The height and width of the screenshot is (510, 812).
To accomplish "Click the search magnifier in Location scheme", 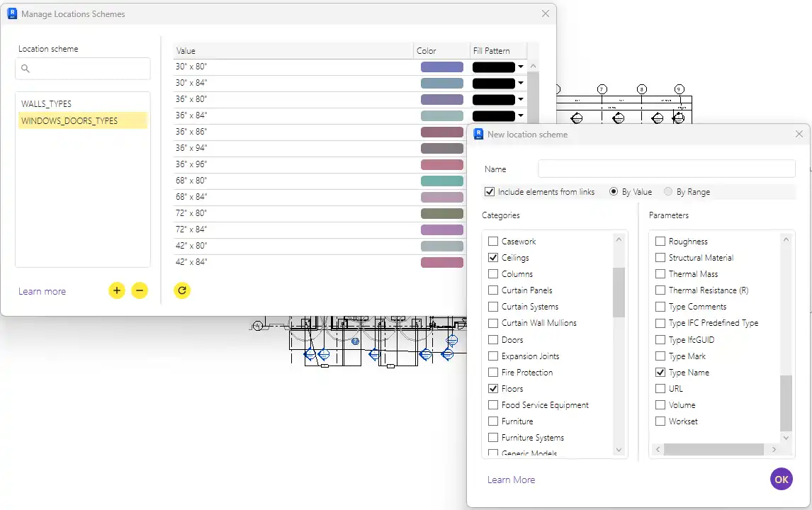I will pyautogui.click(x=26, y=69).
